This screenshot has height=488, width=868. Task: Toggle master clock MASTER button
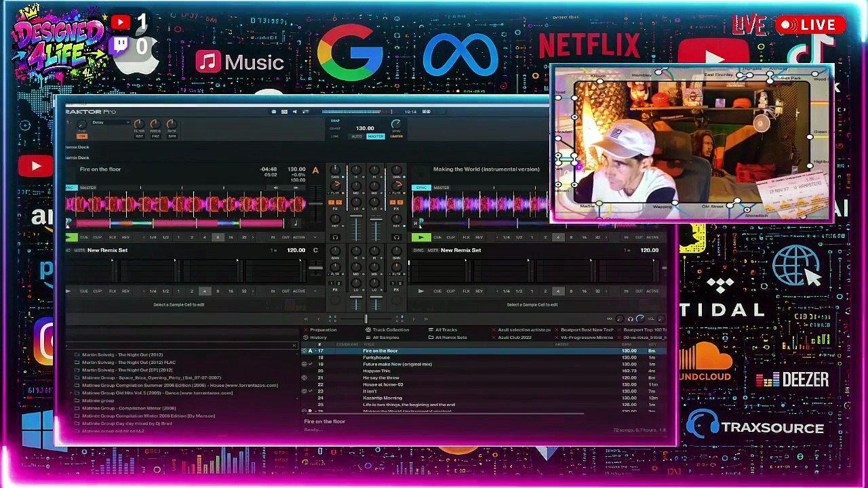point(375,136)
